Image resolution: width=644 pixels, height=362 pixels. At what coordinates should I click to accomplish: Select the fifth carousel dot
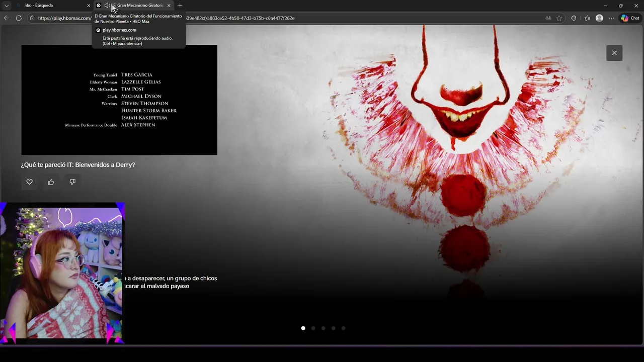pyautogui.click(x=343, y=328)
